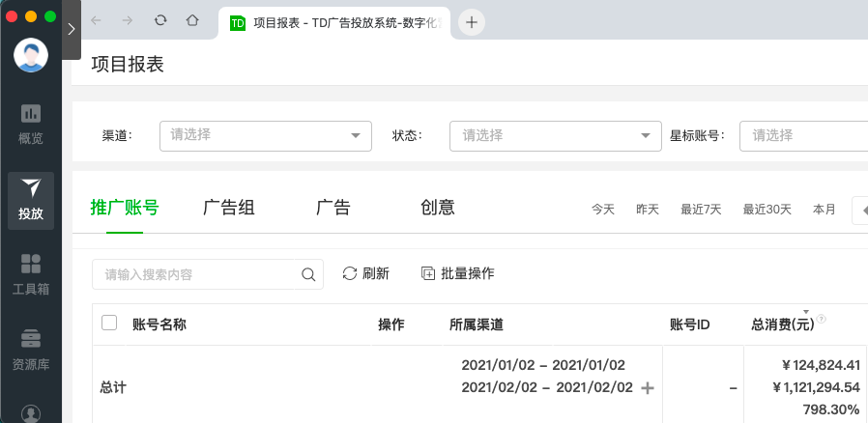Open the 星标账号 dropdown
This screenshot has height=423, width=868.
[804, 136]
